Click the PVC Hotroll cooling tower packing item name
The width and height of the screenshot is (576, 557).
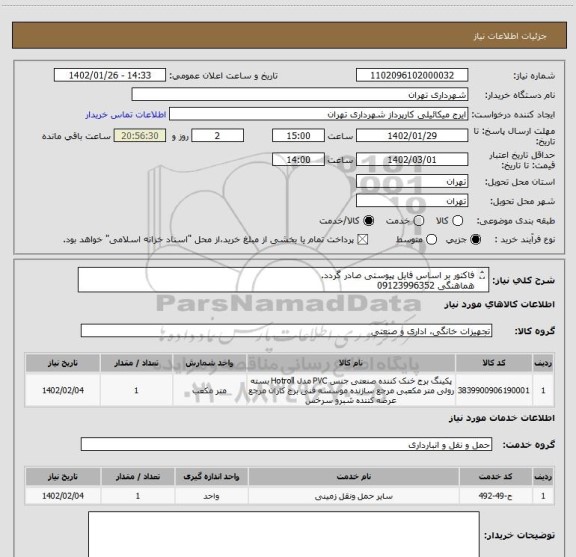tap(351, 390)
